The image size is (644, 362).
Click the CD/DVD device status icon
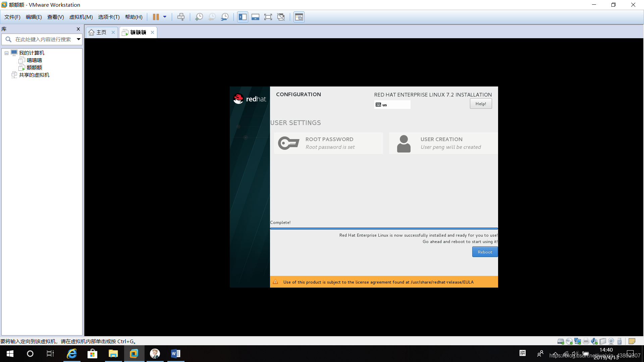point(569,341)
